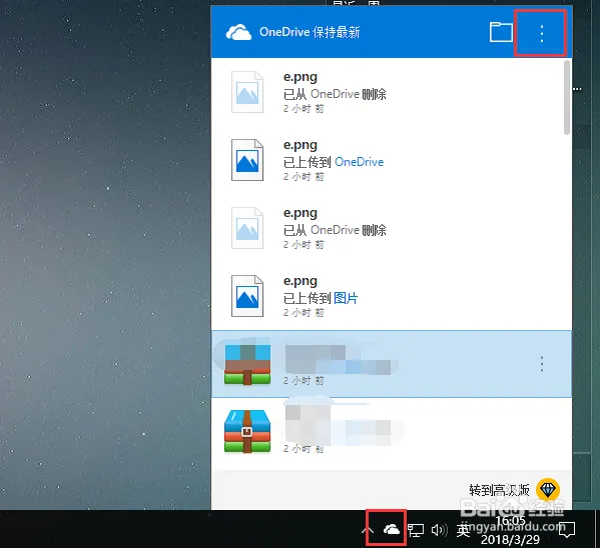Open the volume speaker icon in taskbar
The width and height of the screenshot is (600, 548).
[439, 530]
